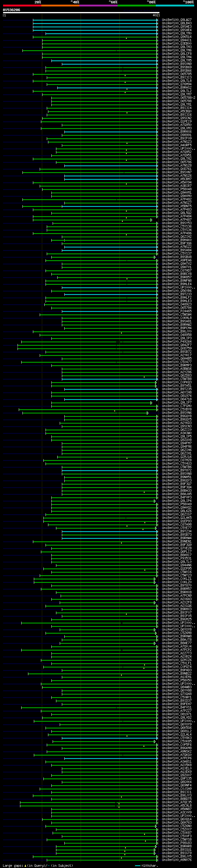Select the UniRef100_B9SVN9 label

[176, 64]
